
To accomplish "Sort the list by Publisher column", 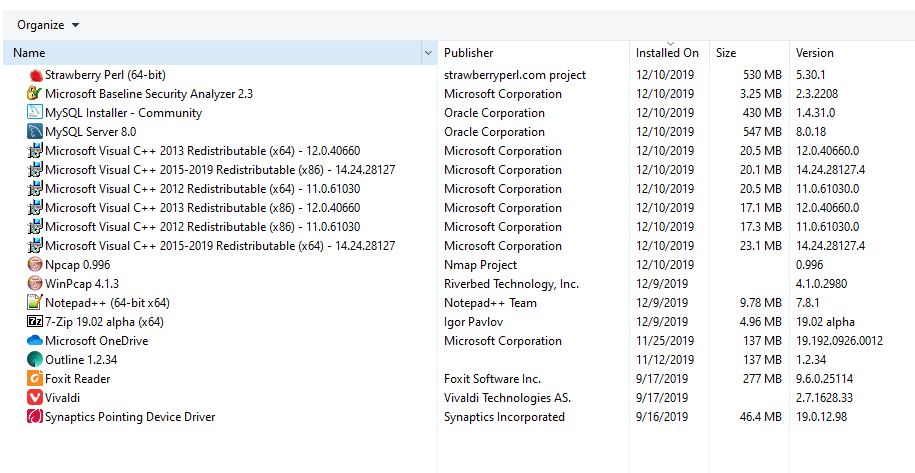I will coord(468,53).
